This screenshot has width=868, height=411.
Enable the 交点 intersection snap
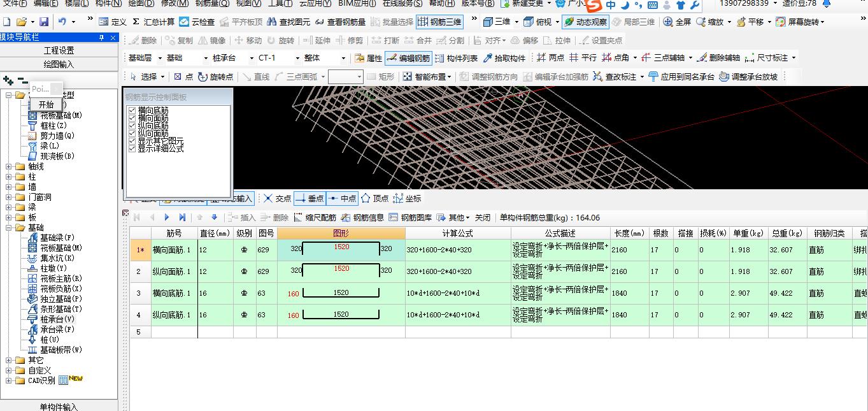coord(276,198)
